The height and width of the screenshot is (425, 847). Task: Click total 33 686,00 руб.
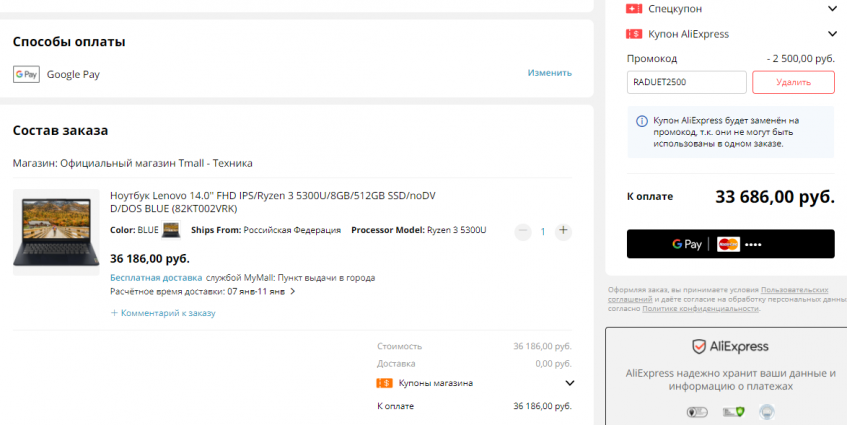pyautogui.click(x=775, y=197)
